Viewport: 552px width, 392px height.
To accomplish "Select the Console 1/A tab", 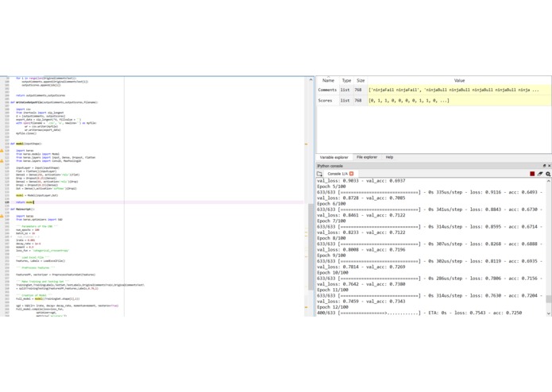I will click(338, 174).
